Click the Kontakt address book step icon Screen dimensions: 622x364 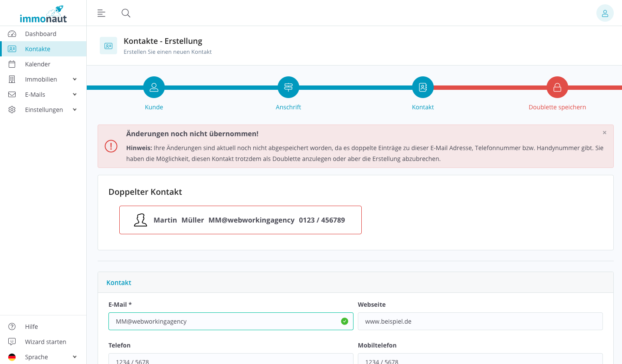423,87
